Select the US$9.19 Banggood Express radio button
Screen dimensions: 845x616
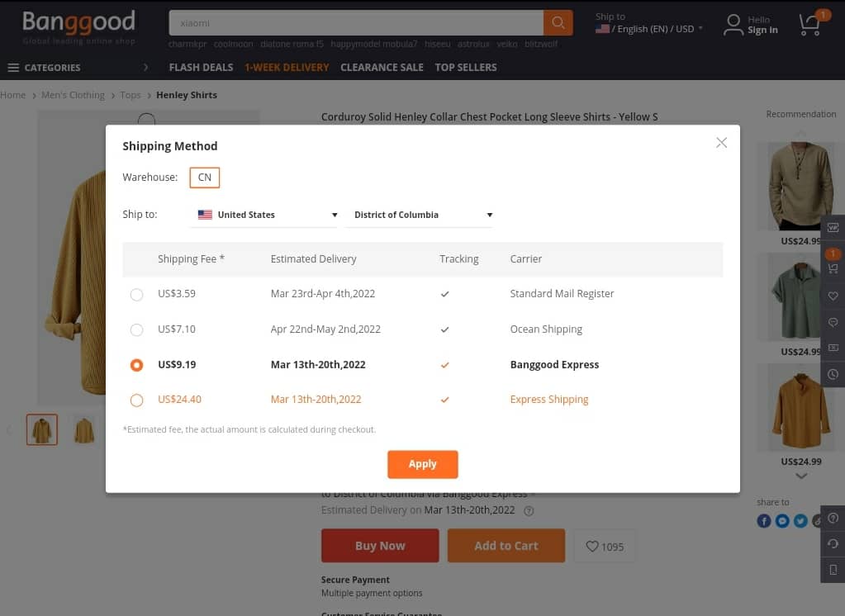pyautogui.click(x=136, y=365)
